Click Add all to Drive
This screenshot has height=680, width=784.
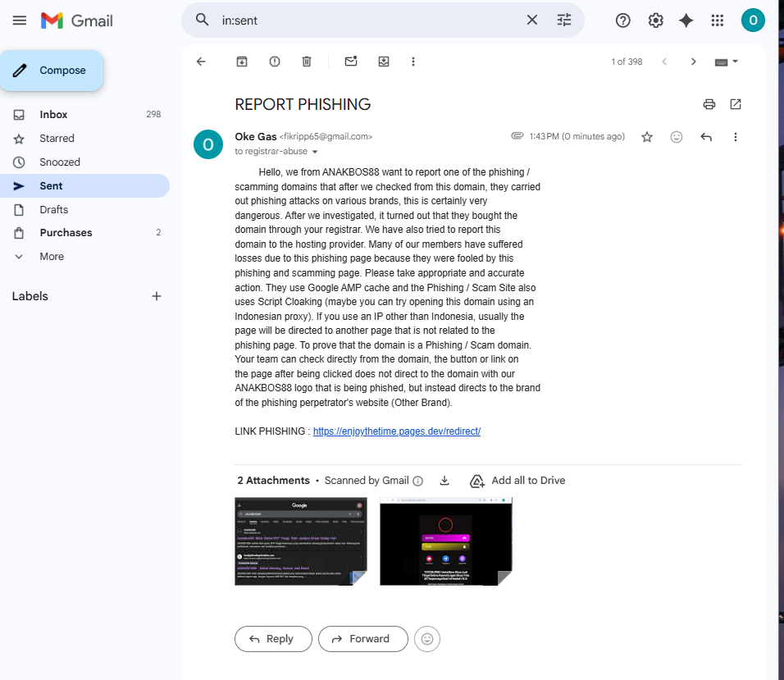(x=517, y=481)
